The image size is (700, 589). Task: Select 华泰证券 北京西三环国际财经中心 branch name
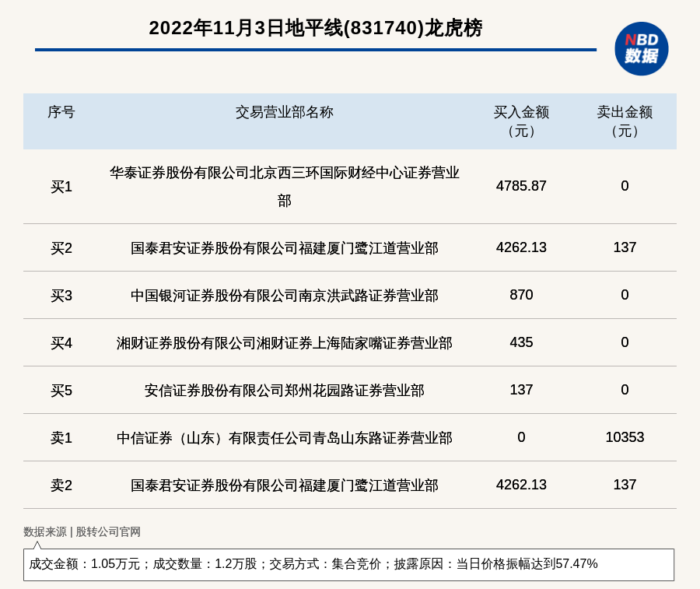tap(285, 187)
